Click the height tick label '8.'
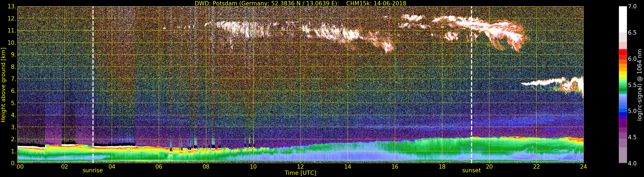644x177 pixels. click(x=13, y=67)
